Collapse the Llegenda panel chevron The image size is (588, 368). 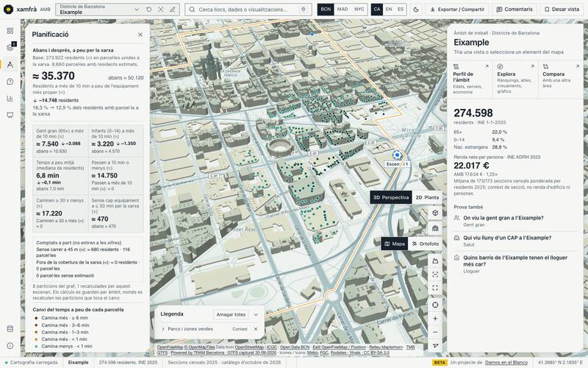256,314
